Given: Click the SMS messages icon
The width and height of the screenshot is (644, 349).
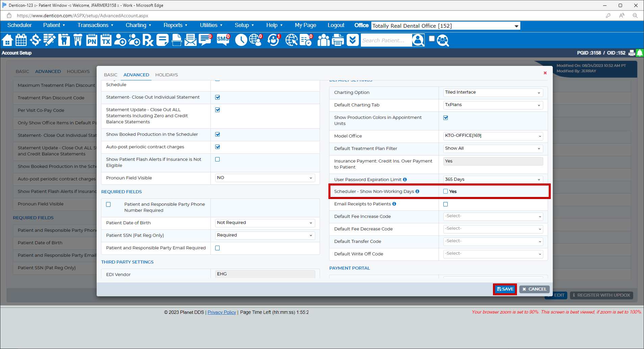Looking at the screenshot, I should (x=223, y=40).
